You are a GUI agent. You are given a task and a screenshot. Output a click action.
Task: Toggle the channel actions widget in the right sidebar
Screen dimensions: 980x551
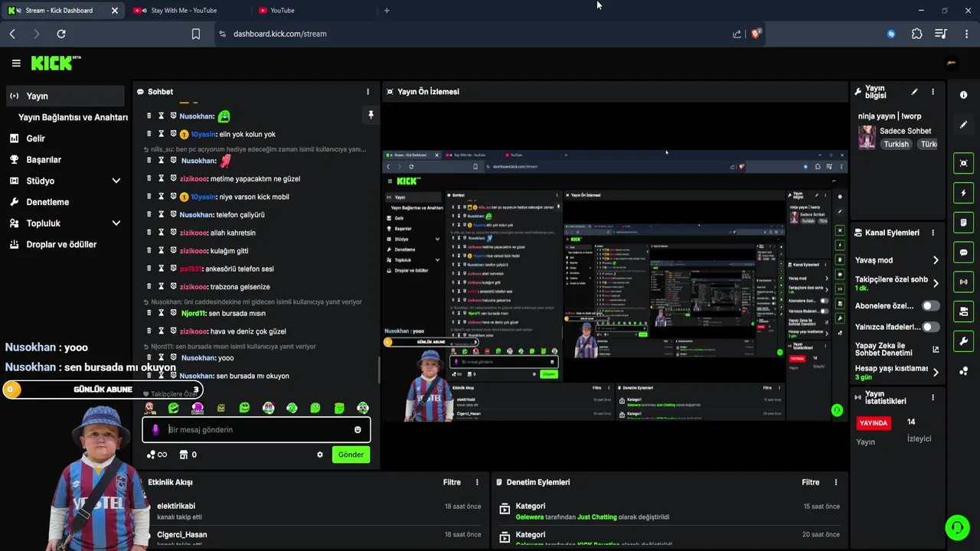(963, 311)
